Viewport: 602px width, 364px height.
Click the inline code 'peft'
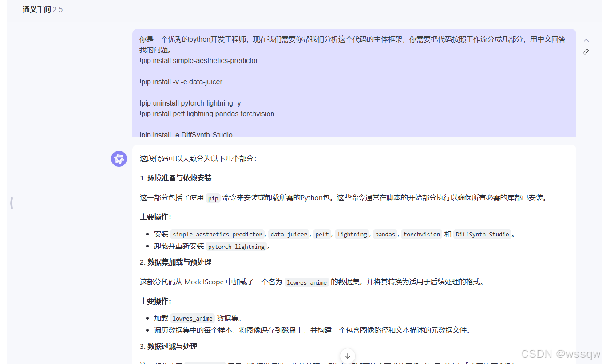(322, 234)
